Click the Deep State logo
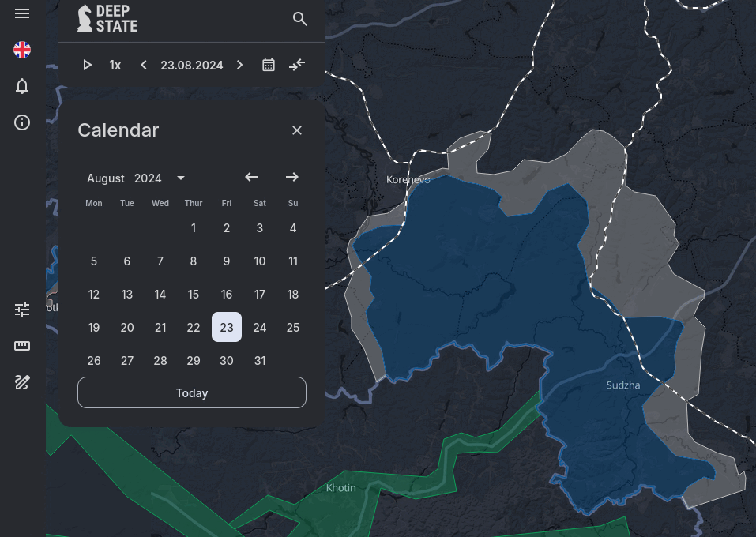 107,19
